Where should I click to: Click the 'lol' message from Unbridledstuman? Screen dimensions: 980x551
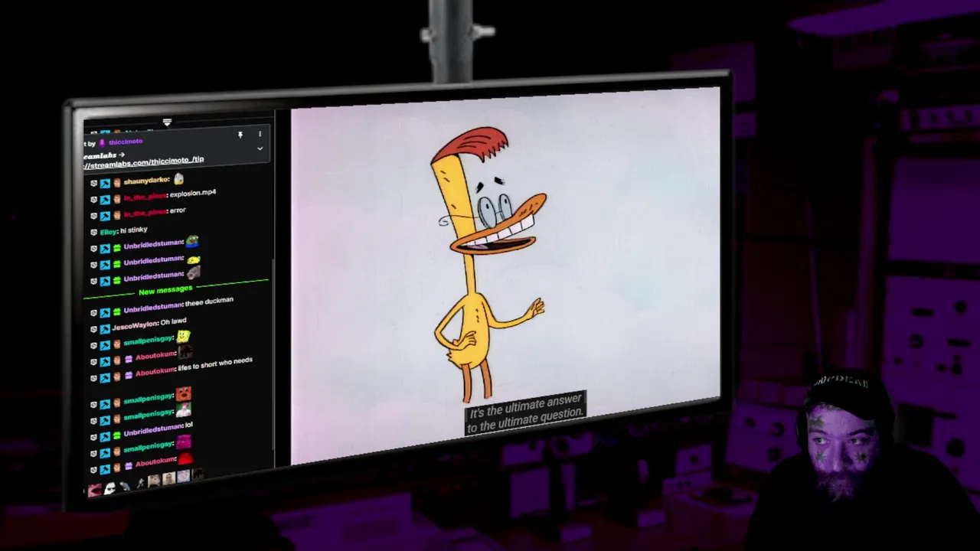[x=189, y=425]
